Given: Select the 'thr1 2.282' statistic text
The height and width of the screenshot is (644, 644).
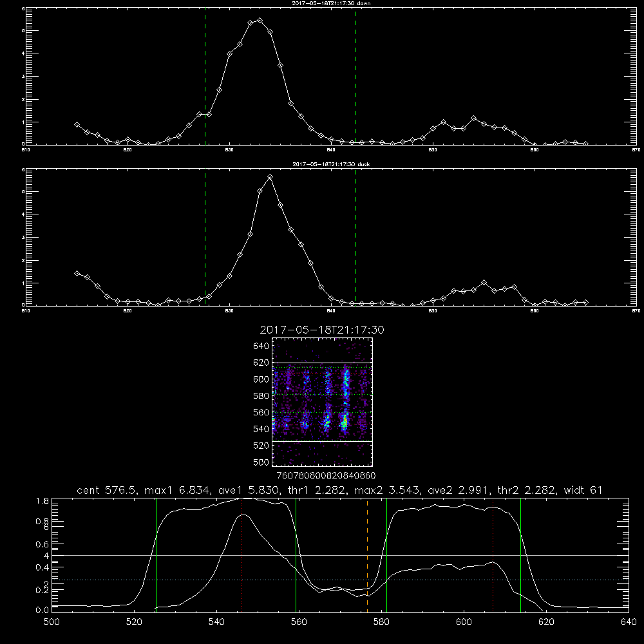Looking at the screenshot, I should click(x=317, y=490).
